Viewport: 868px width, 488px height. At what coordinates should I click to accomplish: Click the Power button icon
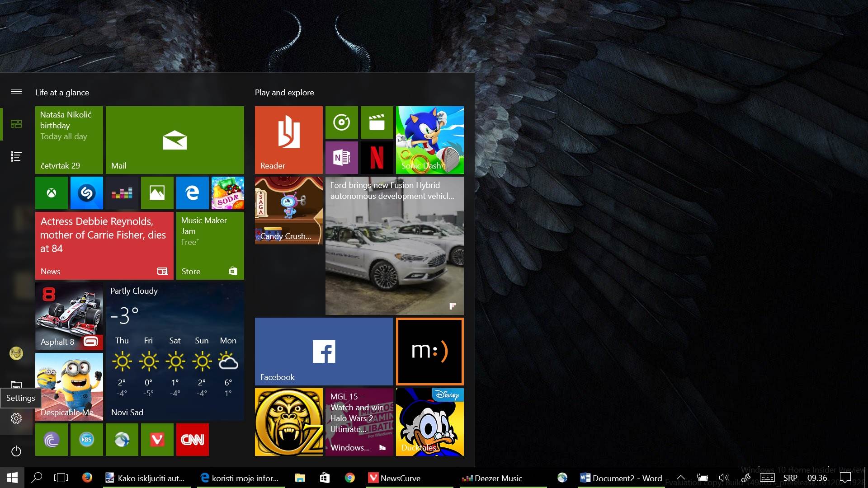pyautogui.click(x=16, y=451)
